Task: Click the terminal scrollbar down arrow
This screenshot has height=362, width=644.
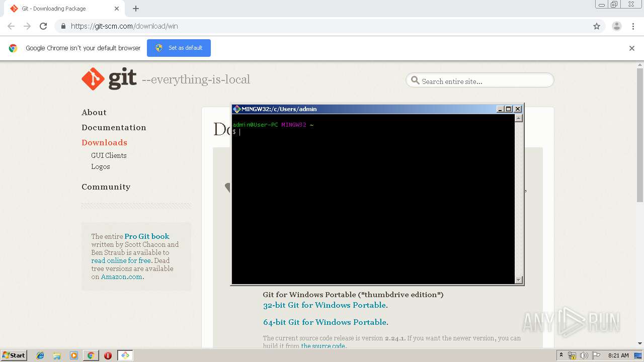Action: [519, 280]
